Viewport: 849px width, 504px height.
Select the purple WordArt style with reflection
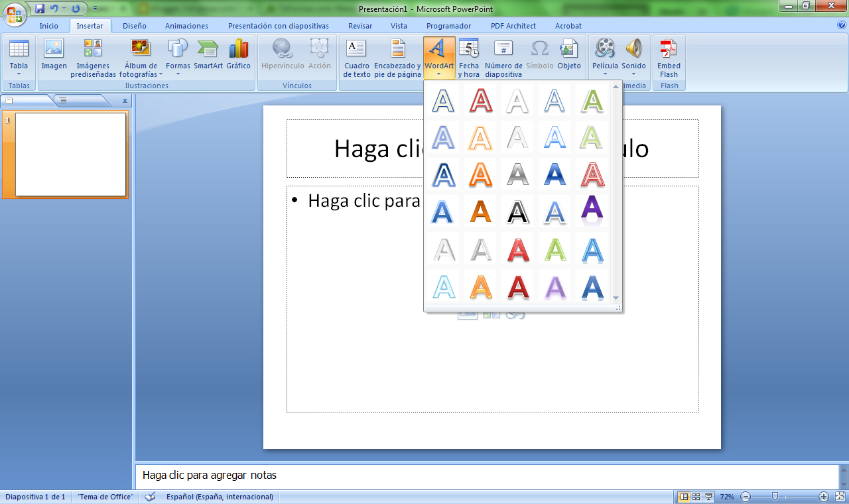pyautogui.click(x=591, y=211)
